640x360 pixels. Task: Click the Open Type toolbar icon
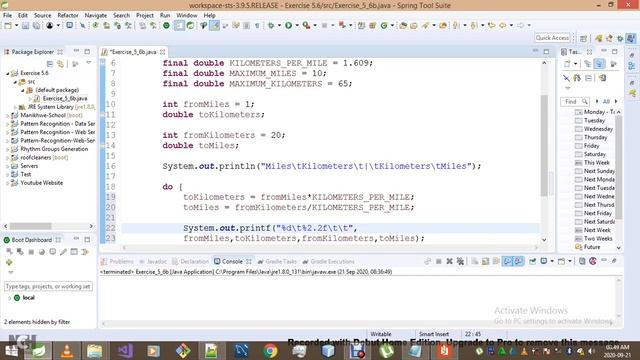tap(402, 26)
